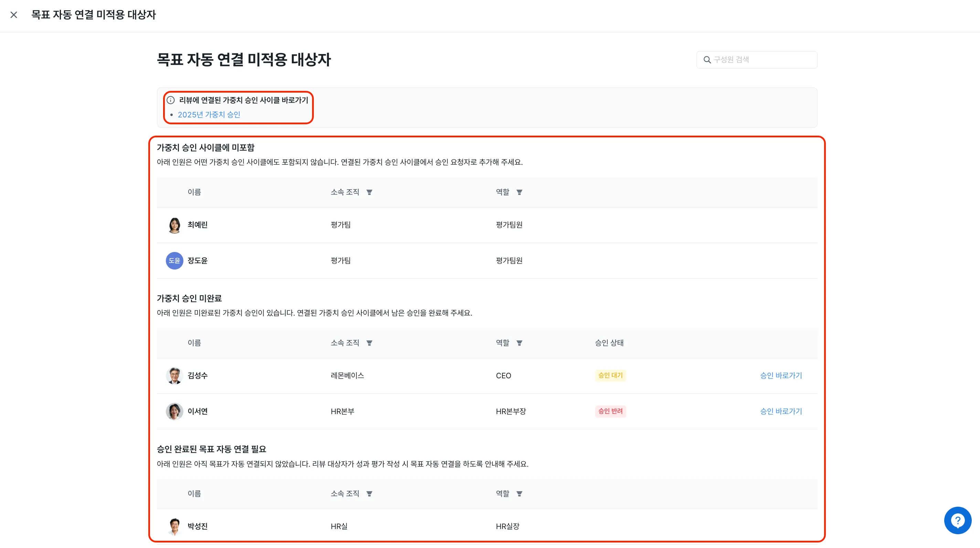The height and width of the screenshot is (548, 980).
Task: Select the name 장도윤
Action: coord(198,261)
